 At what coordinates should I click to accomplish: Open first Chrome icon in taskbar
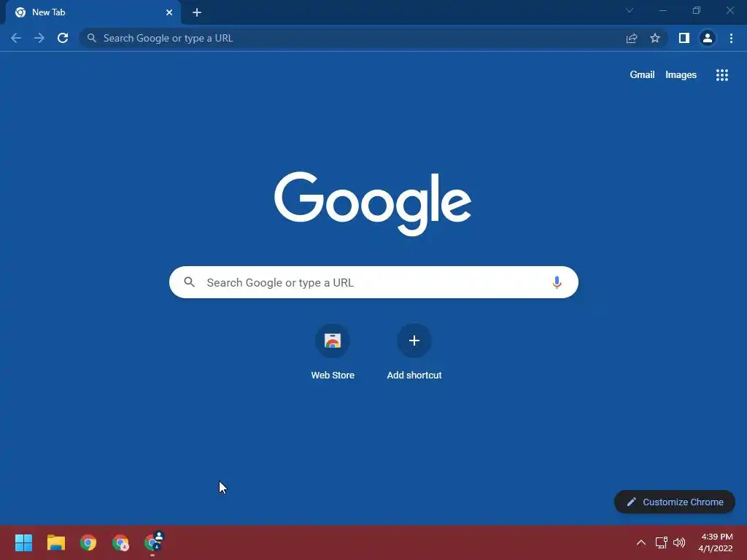[x=88, y=542]
